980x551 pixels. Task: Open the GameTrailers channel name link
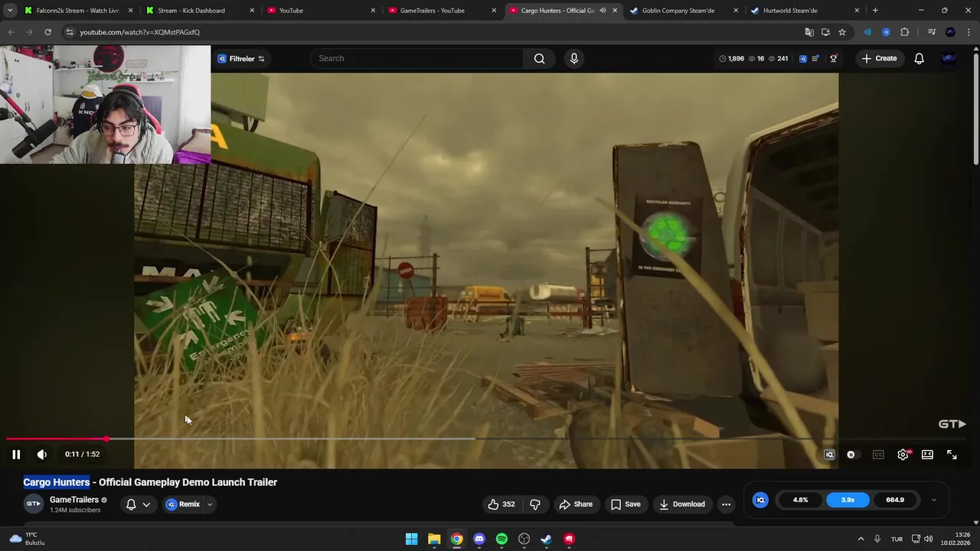coord(74,500)
